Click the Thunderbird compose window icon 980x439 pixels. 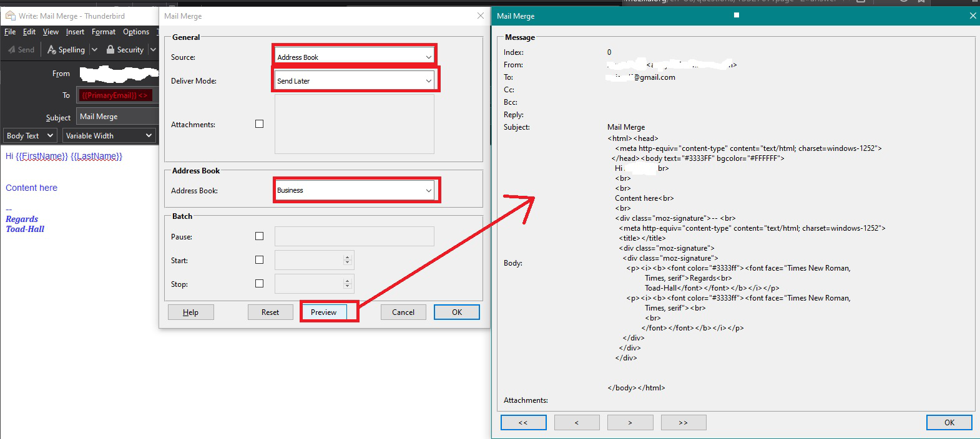(x=10, y=16)
